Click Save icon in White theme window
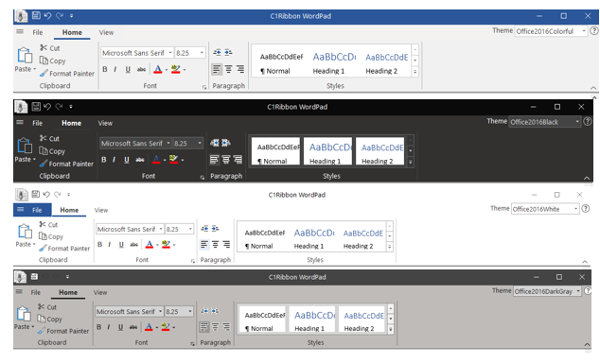 (x=36, y=194)
